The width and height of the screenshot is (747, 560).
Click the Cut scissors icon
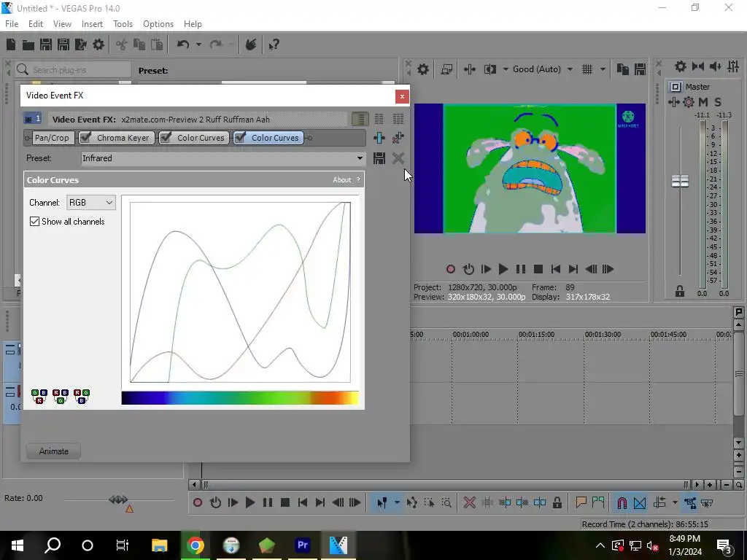click(x=122, y=44)
